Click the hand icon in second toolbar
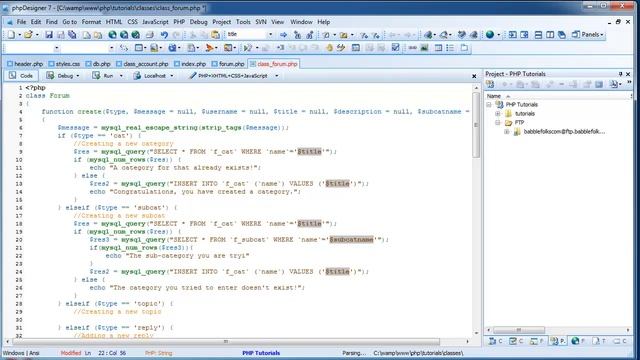The image size is (640, 360). (329, 48)
